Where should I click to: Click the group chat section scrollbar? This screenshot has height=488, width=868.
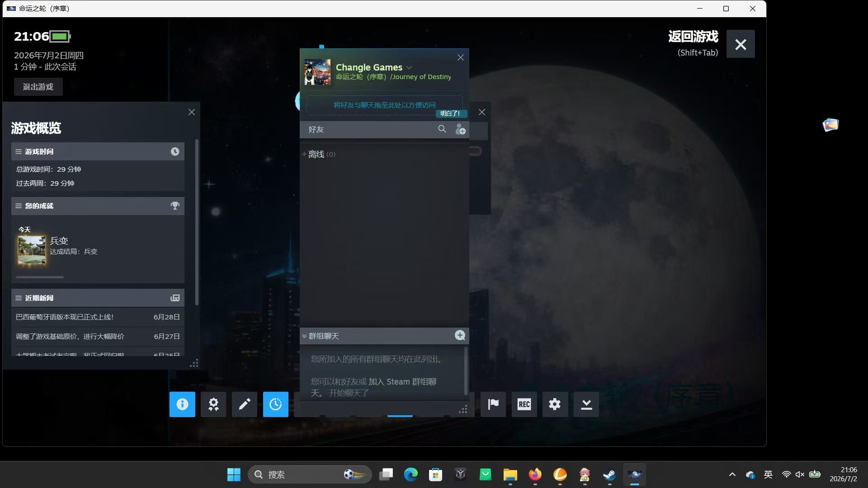coord(466,371)
